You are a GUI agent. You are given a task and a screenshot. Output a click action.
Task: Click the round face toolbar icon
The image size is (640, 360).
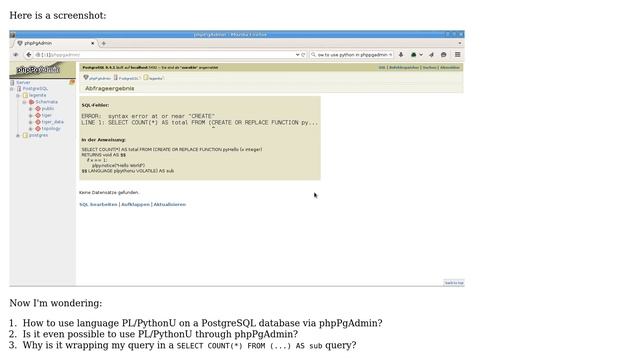(x=444, y=55)
